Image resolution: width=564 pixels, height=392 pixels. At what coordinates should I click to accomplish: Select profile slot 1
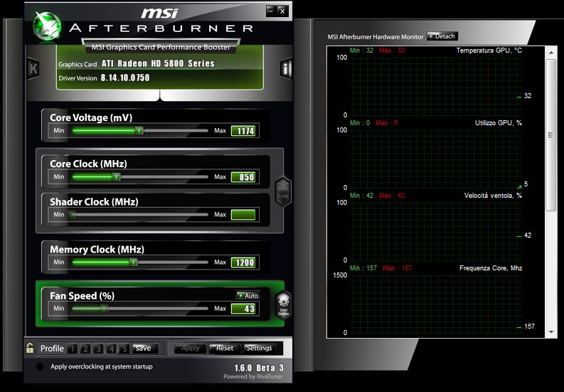73,349
